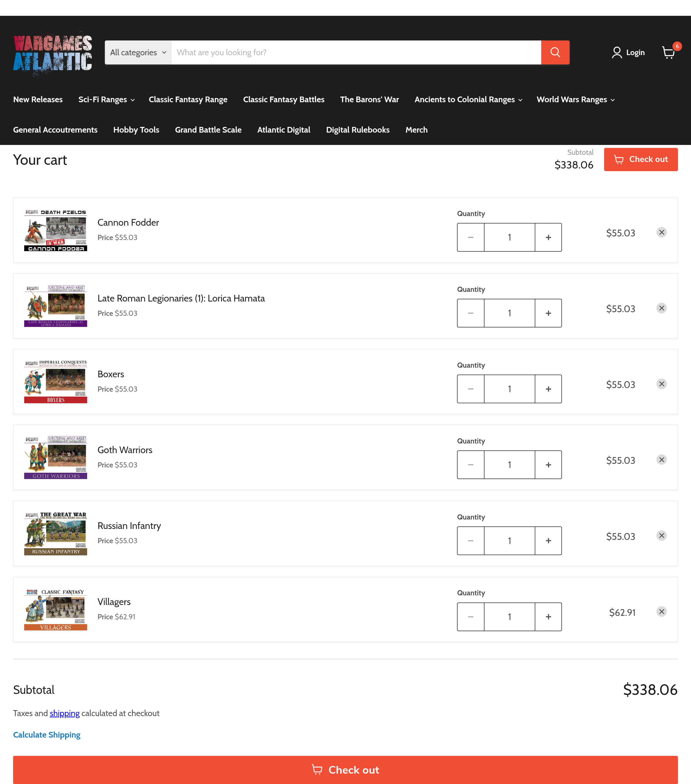Open Digital Rulebooks page
Viewport: 691px width, 784px height.
coord(358,130)
